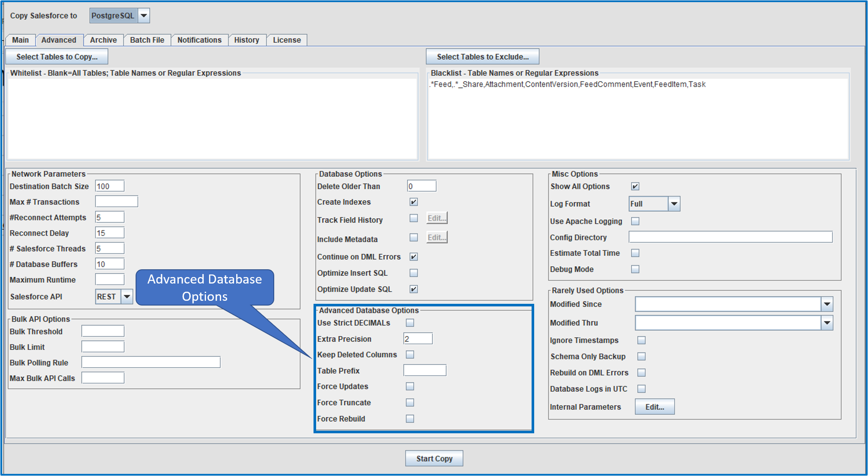The image size is (868, 476).
Task: Enable the Debug Mode checkbox
Action: pyautogui.click(x=635, y=269)
